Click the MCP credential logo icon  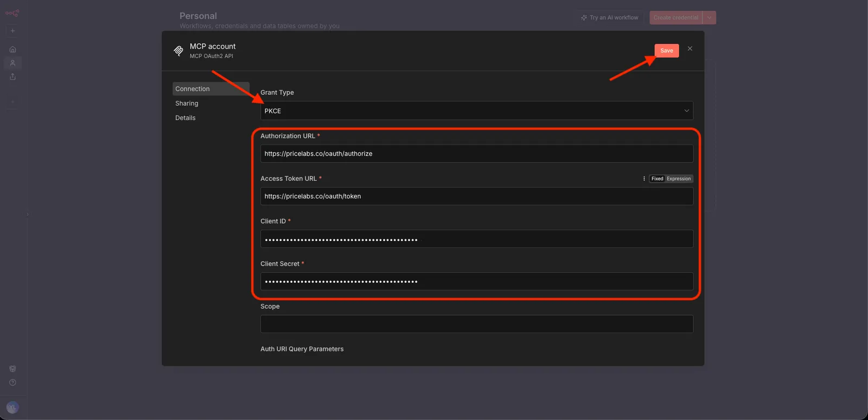[x=178, y=51]
